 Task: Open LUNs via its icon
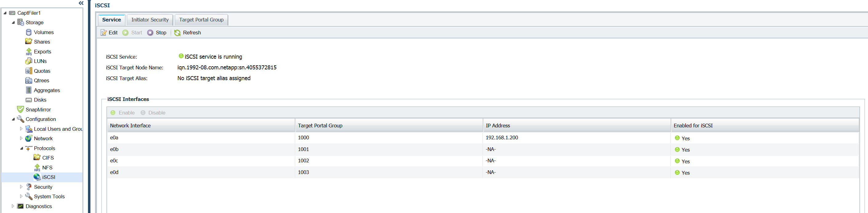(x=29, y=61)
